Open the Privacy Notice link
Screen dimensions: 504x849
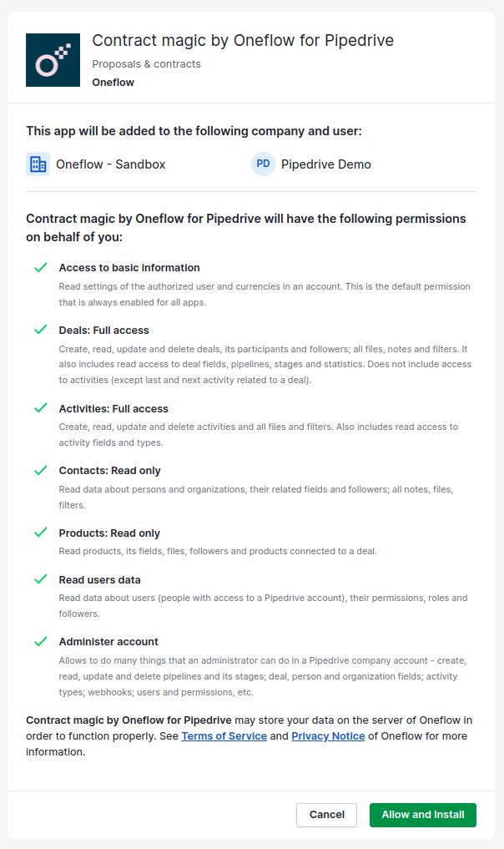pos(328,735)
